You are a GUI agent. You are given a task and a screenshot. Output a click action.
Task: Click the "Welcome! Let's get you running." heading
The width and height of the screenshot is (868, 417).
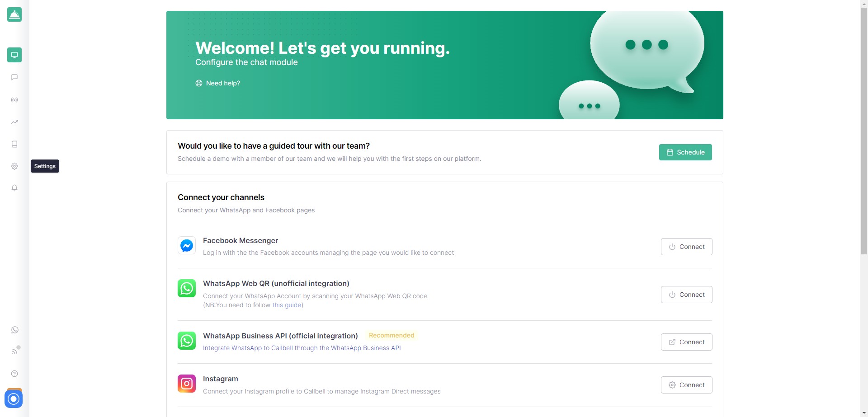pos(322,48)
